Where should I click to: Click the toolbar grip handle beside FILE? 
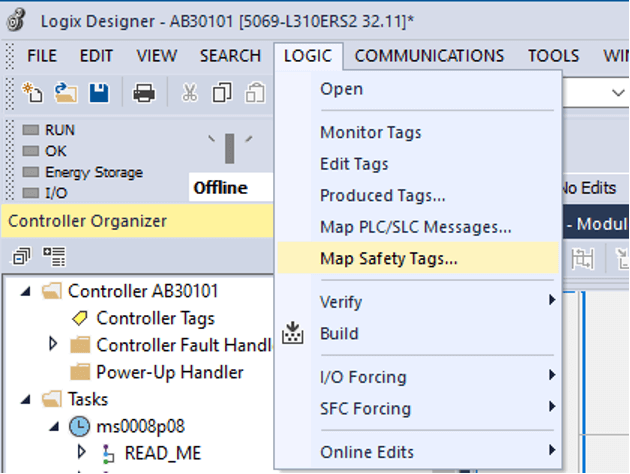point(10,56)
